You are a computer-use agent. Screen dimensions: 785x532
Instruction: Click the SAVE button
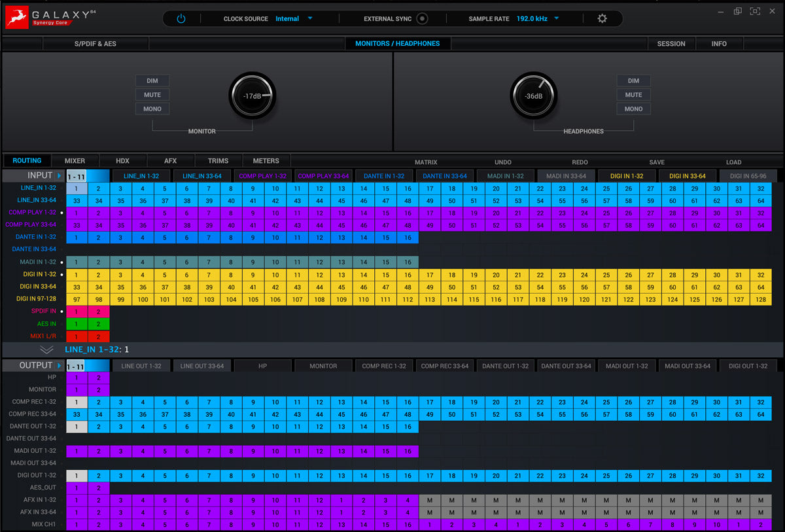(x=657, y=162)
